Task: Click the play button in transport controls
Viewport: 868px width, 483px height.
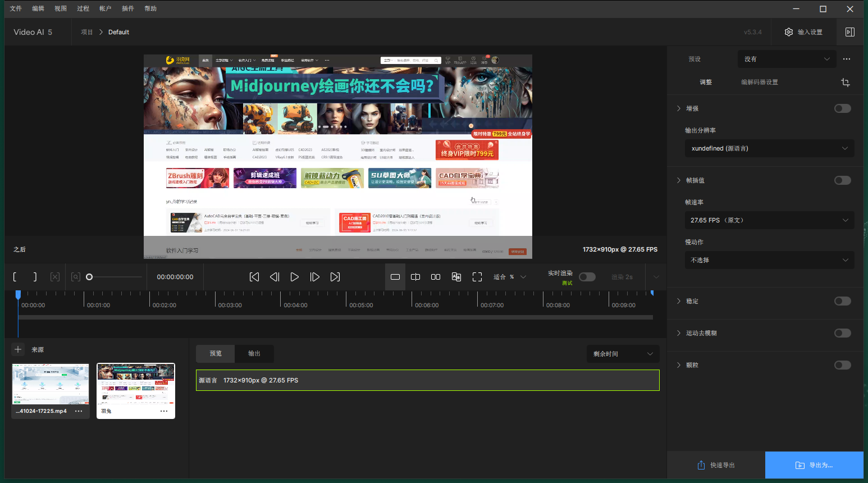Action: (294, 277)
